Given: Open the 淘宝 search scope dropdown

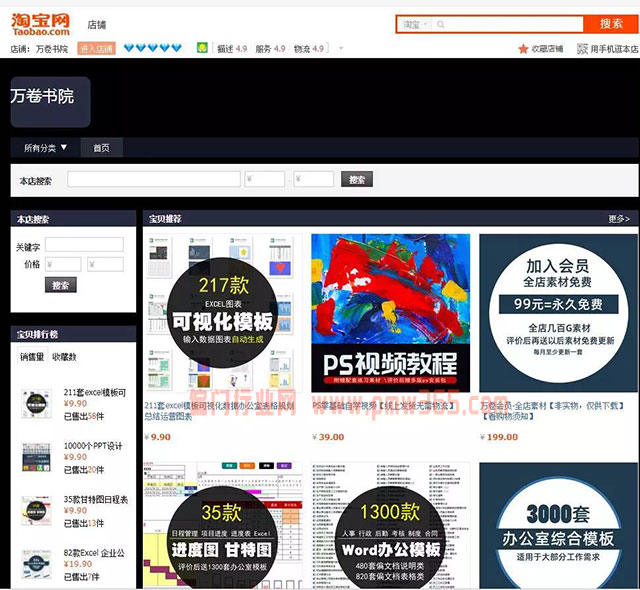Looking at the screenshot, I should (415, 24).
